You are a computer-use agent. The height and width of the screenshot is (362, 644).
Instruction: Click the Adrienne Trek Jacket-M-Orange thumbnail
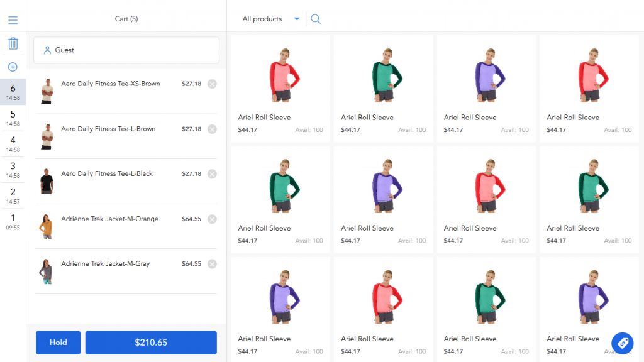(47, 226)
